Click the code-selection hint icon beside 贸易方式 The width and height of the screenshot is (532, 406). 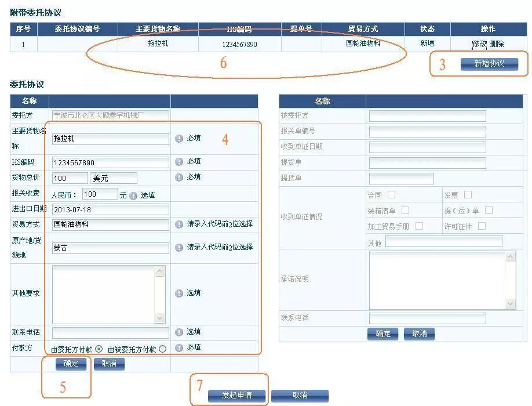point(179,224)
